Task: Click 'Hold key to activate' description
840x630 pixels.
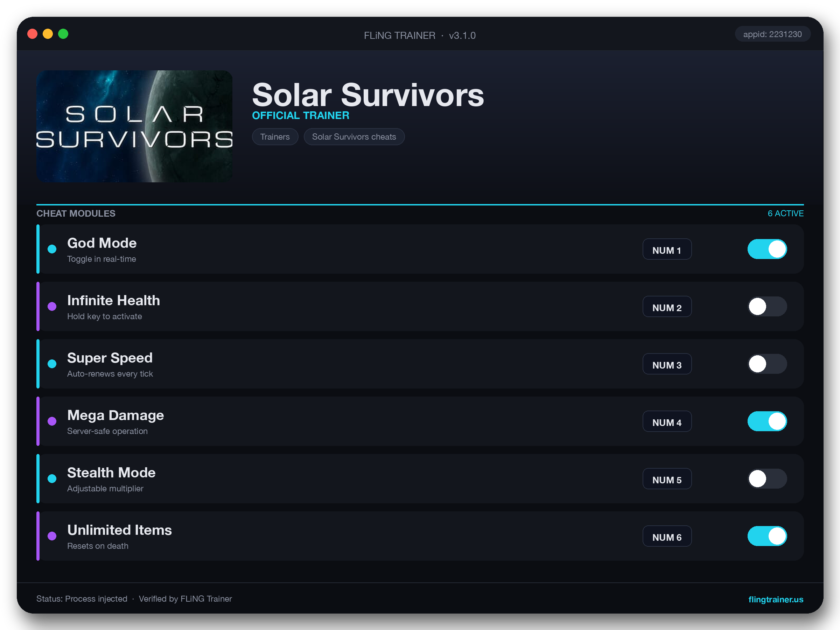Action: tap(104, 316)
